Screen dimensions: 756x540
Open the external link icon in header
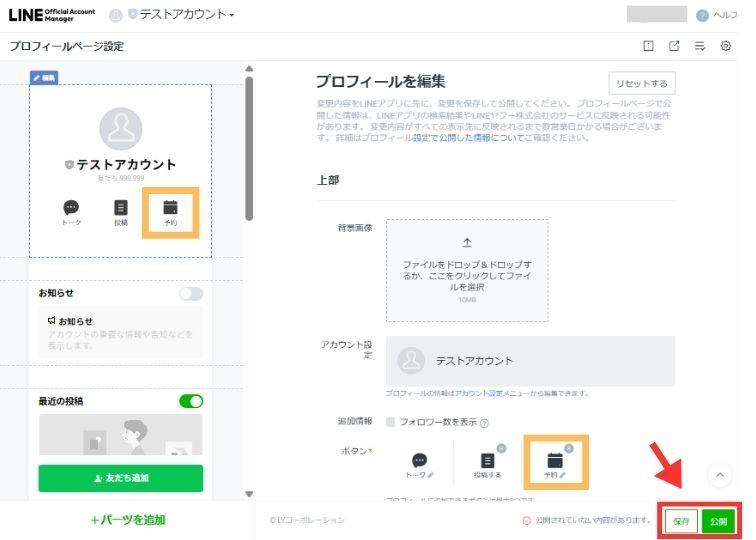point(674,46)
